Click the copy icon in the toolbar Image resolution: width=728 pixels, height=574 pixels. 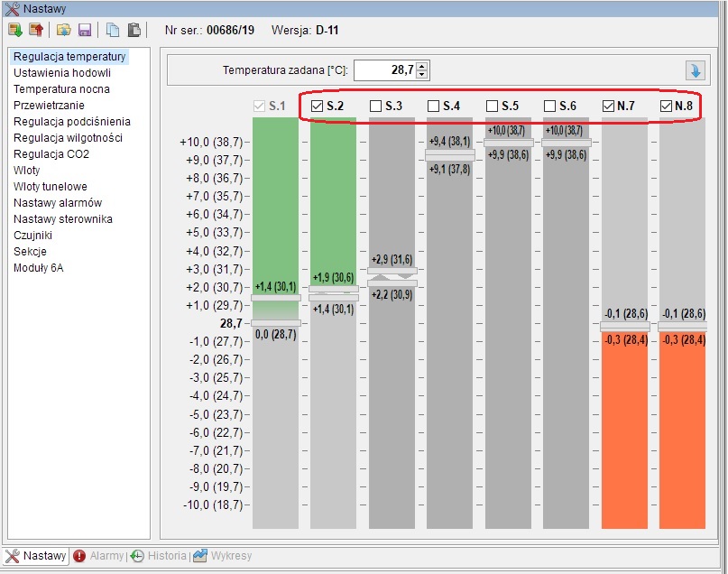pyautogui.click(x=113, y=30)
